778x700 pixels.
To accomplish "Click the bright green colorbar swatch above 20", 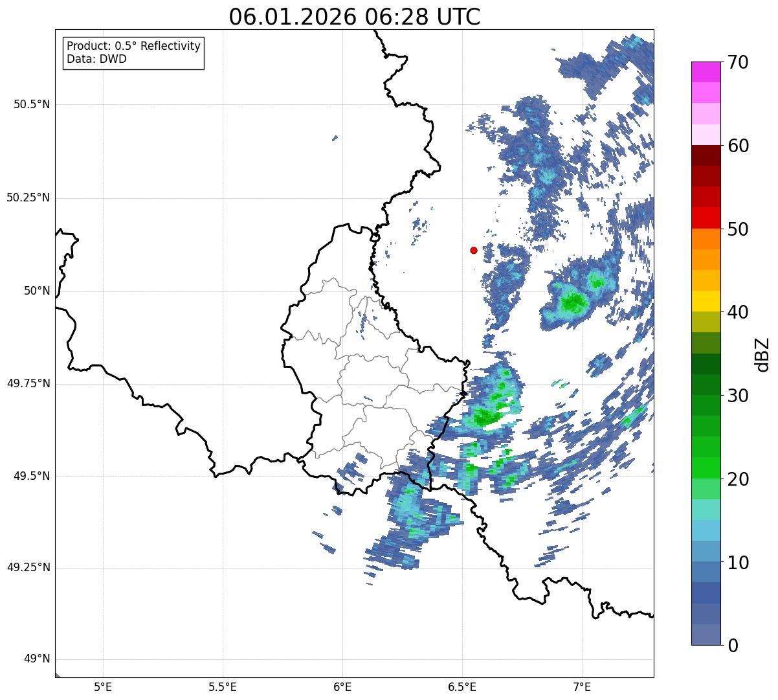I will click(706, 468).
